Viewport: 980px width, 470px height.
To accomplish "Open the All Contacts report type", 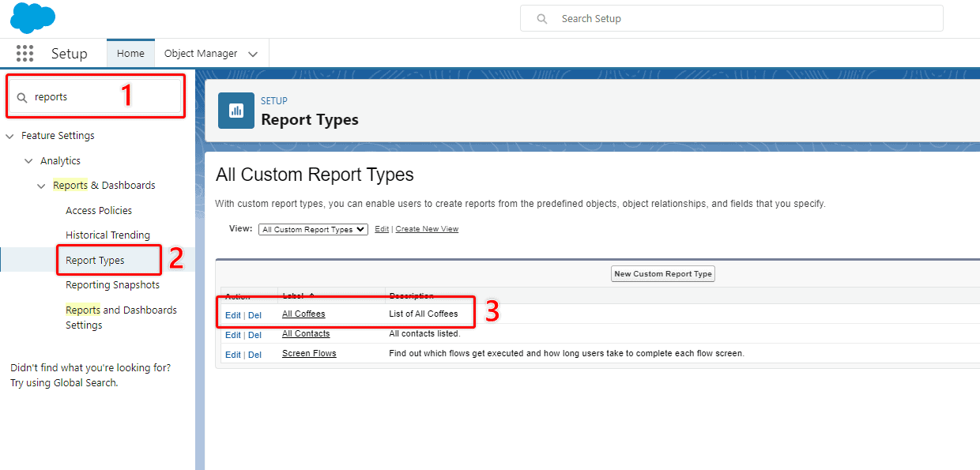I will coord(306,333).
